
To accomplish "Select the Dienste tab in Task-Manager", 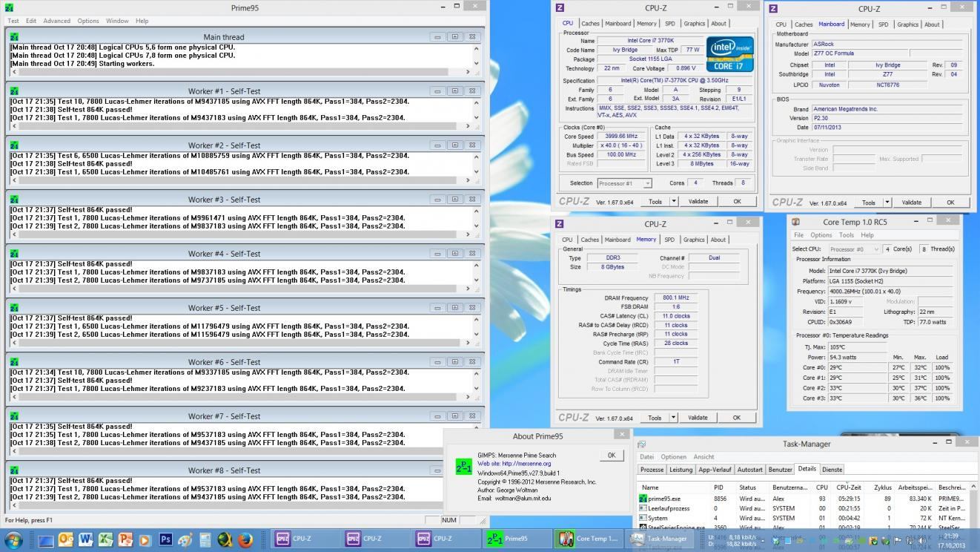I will click(x=832, y=470).
